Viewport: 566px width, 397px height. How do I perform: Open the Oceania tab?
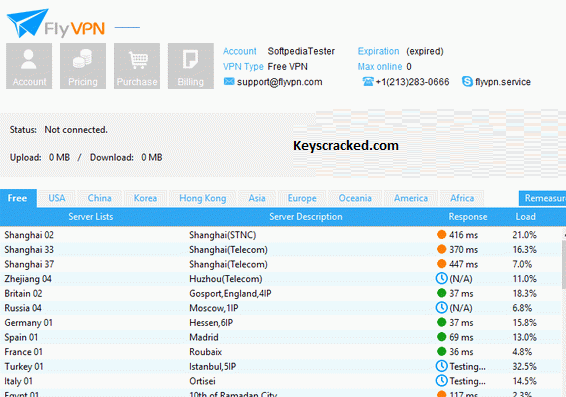[355, 198]
